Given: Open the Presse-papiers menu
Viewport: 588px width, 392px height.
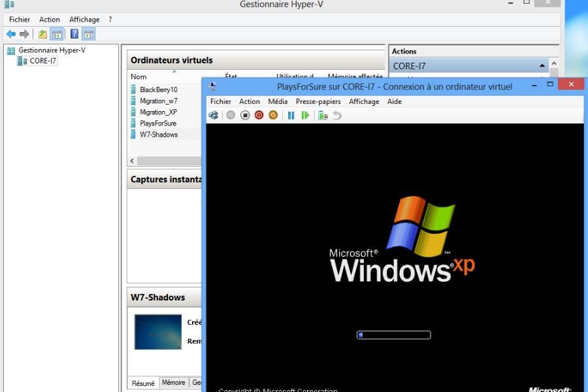Looking at the screenshot, I should coord(318,101).
